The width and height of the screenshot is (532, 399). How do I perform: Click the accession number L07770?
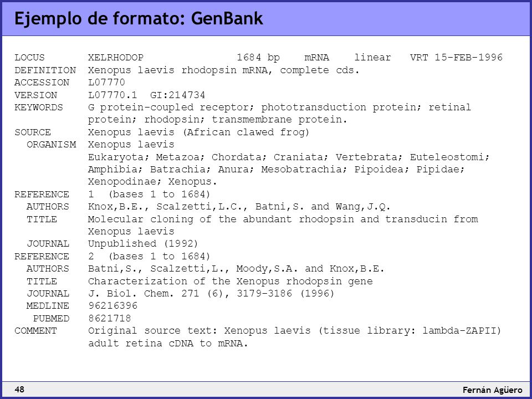coord(106,83)
